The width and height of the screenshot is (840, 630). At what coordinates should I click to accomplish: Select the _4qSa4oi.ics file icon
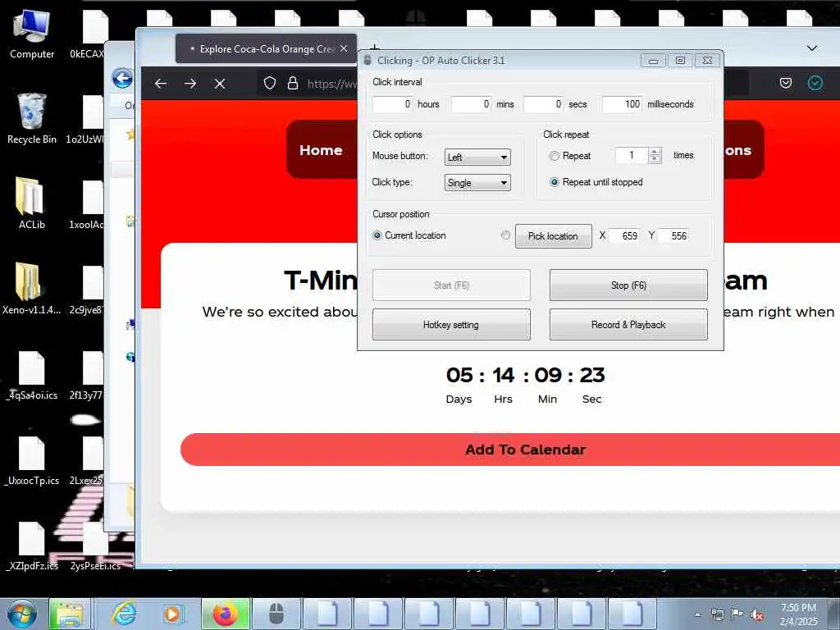coord(32,375)
